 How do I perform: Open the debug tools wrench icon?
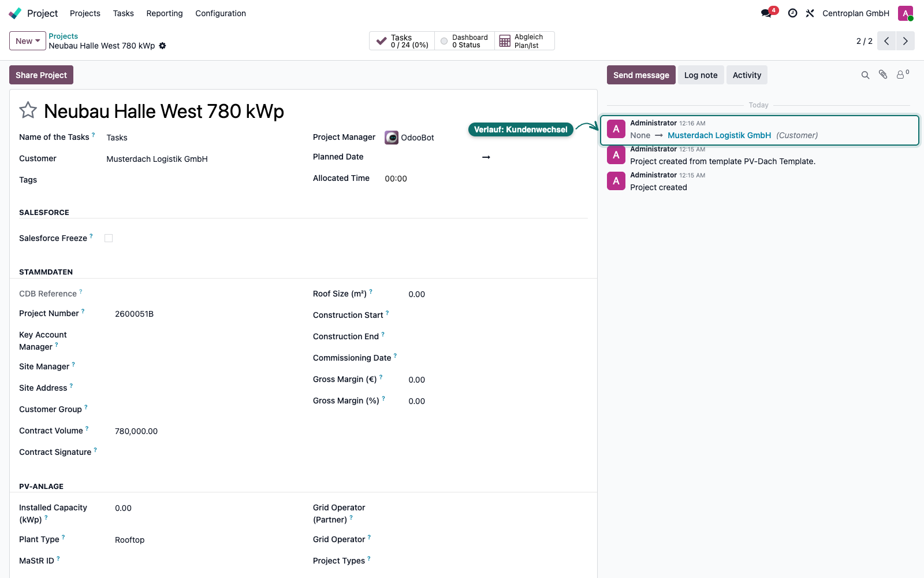tap(810, 13)
